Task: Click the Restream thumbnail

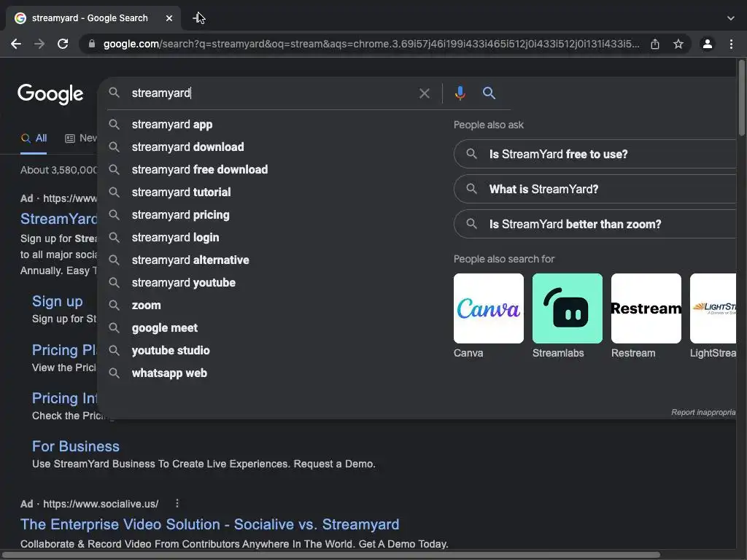Action: point(646,308)
